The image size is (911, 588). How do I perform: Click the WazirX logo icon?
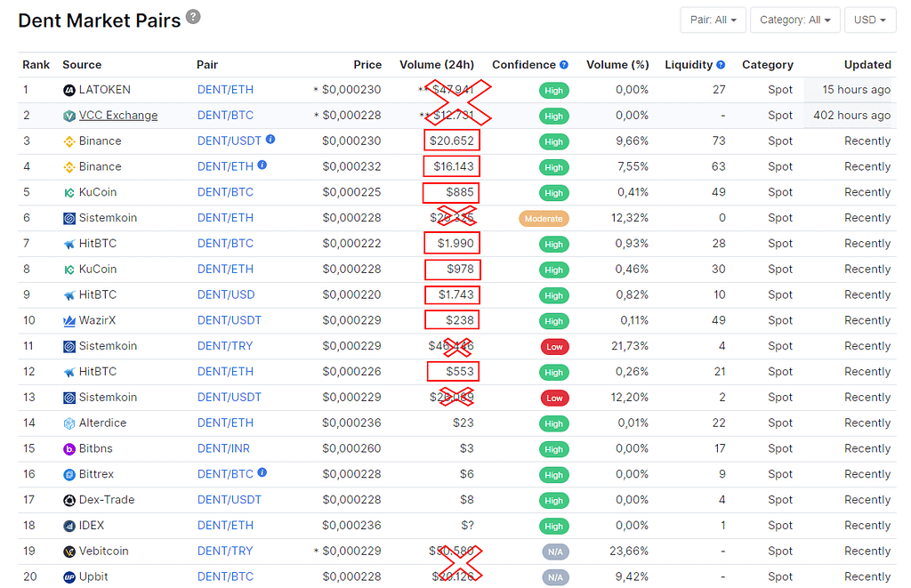point(69,321)
